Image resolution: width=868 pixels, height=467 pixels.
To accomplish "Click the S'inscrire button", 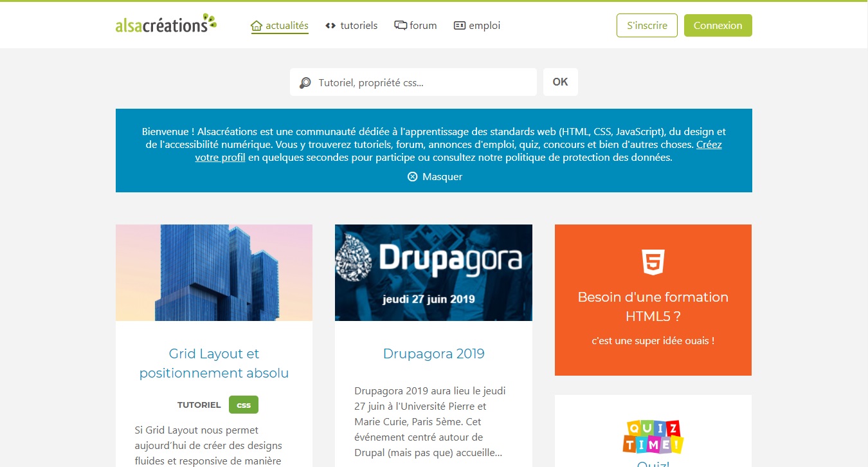I will 647,26.
